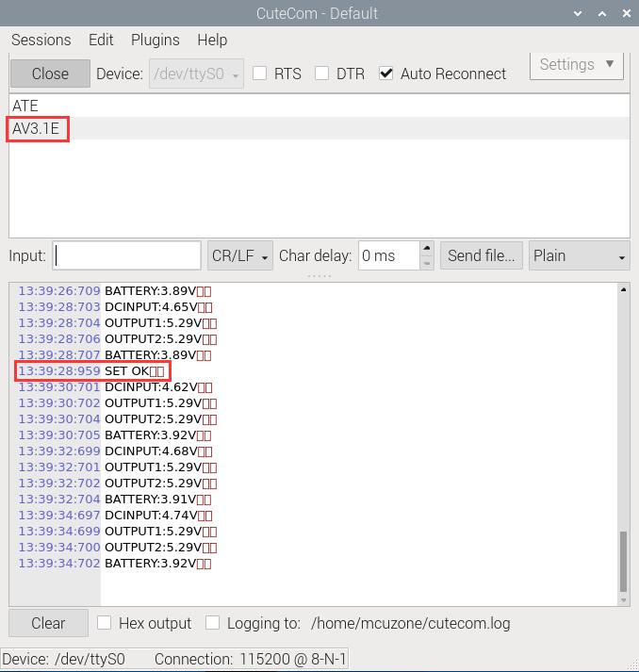Click the Char delay value field
Screen dimensions: 639x672
coord(388,255)
